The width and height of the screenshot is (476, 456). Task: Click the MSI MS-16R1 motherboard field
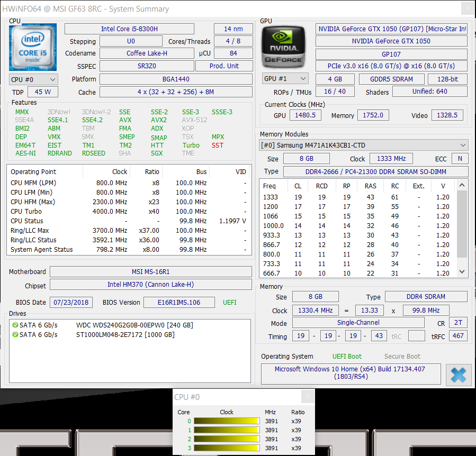151,271
